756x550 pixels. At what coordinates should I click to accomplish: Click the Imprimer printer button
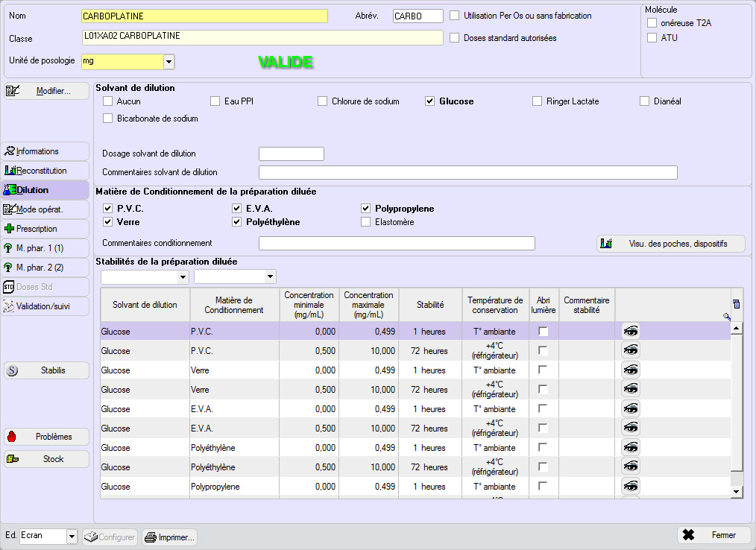tap(169, 537)
